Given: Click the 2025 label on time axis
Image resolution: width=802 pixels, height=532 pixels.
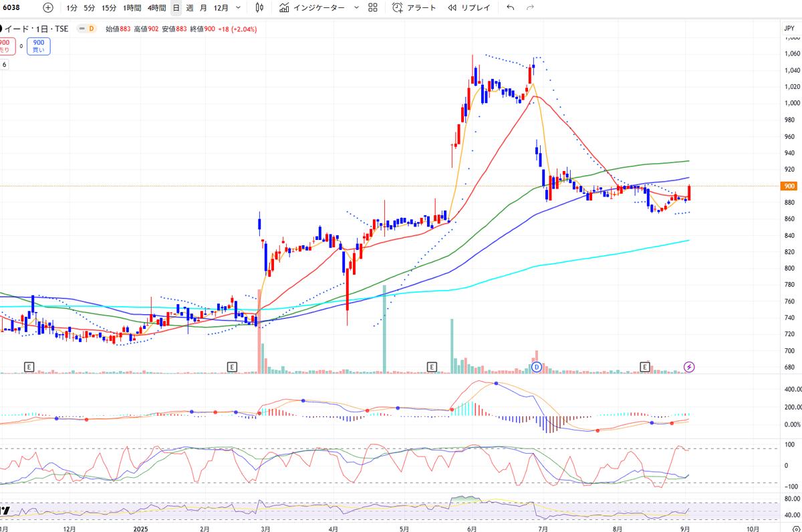Looking at the screenshot, I should 140,528.
